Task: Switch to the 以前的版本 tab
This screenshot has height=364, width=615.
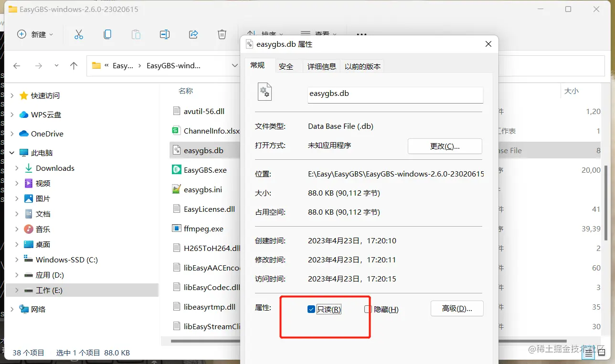Action: (x=363, y=66)
